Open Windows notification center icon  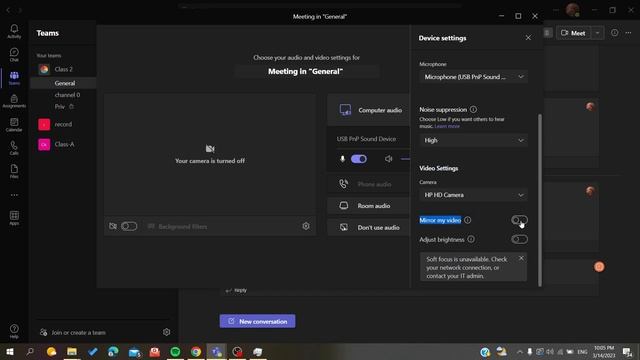(x=627, y=351)
